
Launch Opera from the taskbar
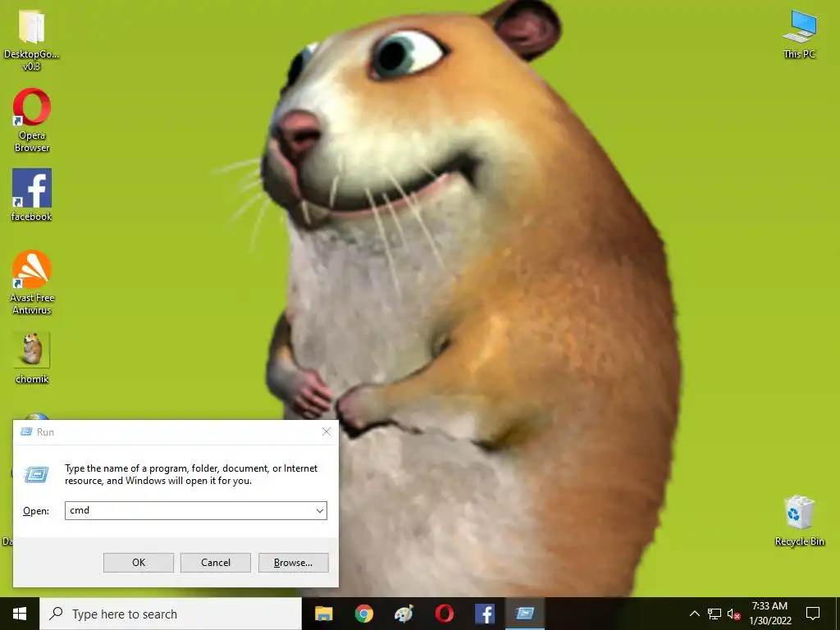(444, 614)
